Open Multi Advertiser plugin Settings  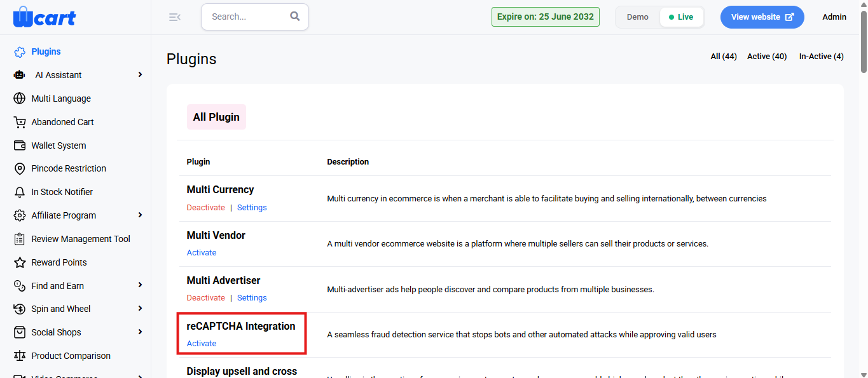point(252,298)
